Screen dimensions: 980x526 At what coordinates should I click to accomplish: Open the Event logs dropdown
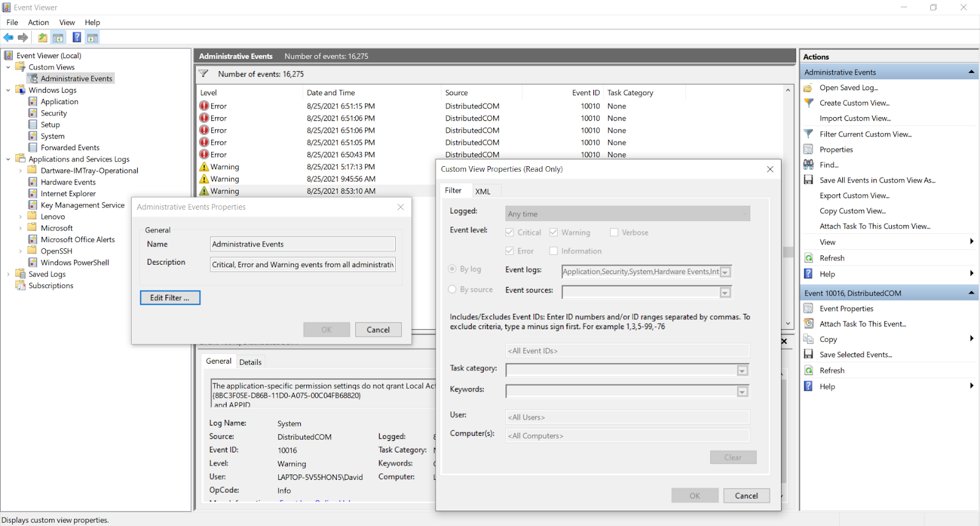click(725, 272)
